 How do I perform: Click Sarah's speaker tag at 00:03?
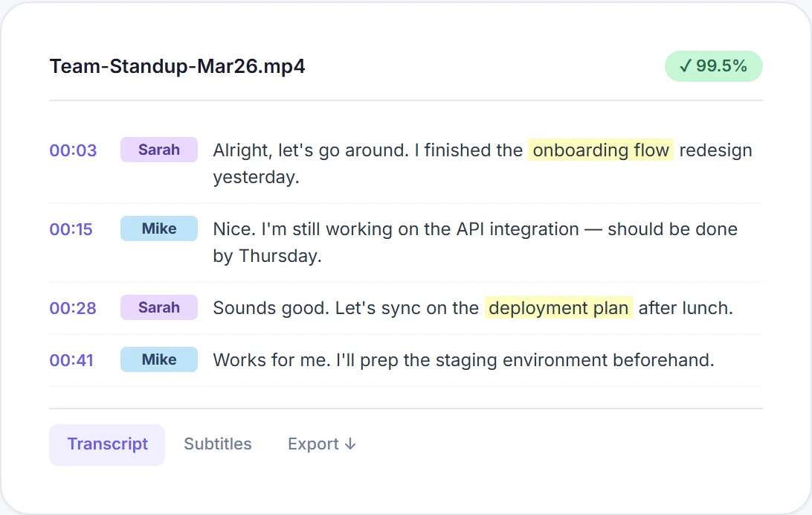tap(159, 150)
